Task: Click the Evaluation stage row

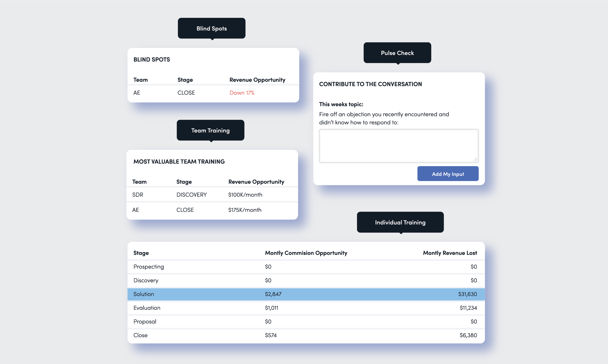Action: (306, 308)
